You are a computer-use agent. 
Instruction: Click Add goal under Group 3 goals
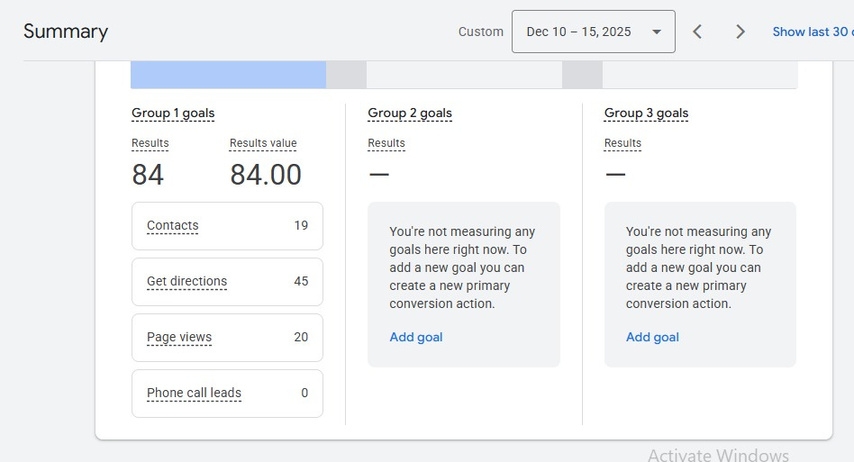[x=652, y=337]
